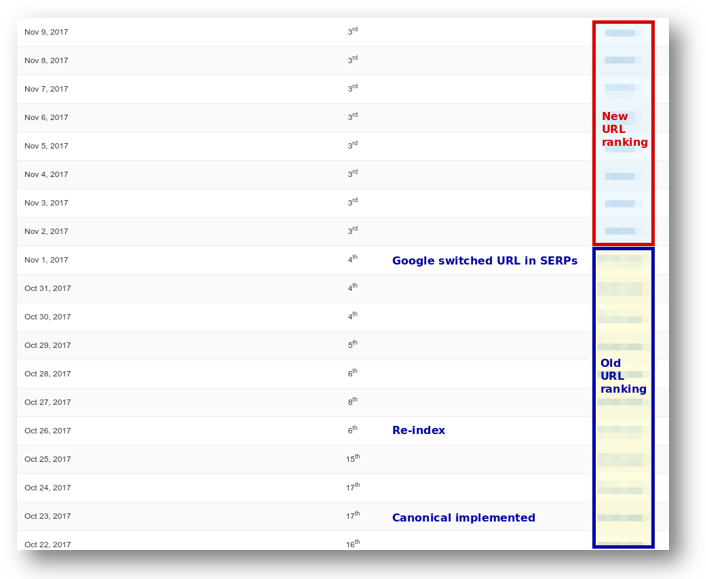Select the Oct 23, 2017 date entry
This screenshot has height=579, width=706.
click(x=47, y=517)
